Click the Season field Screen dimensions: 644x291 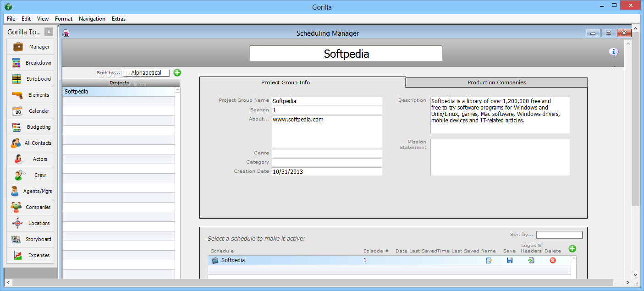327,110
